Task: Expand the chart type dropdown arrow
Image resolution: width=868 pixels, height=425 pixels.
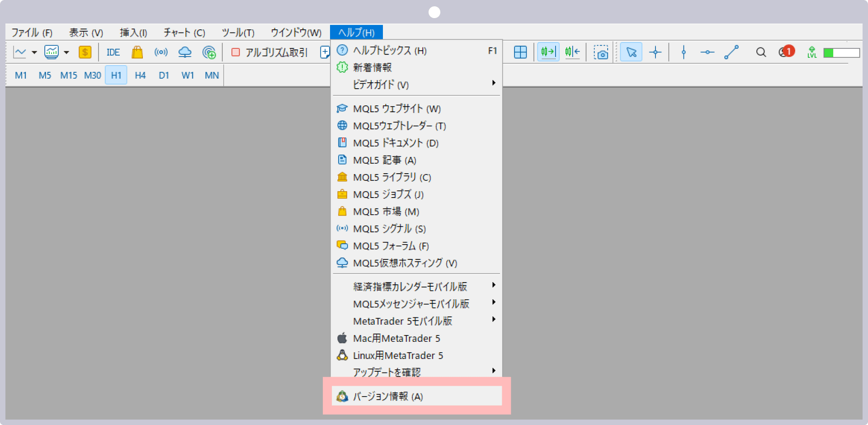Action: point(34,52)
